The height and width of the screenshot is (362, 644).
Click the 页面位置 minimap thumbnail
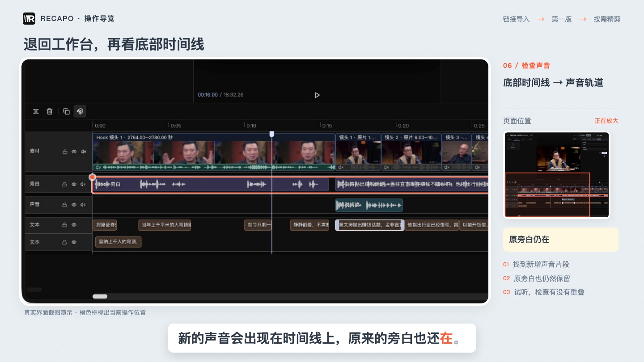pos(557,175)
